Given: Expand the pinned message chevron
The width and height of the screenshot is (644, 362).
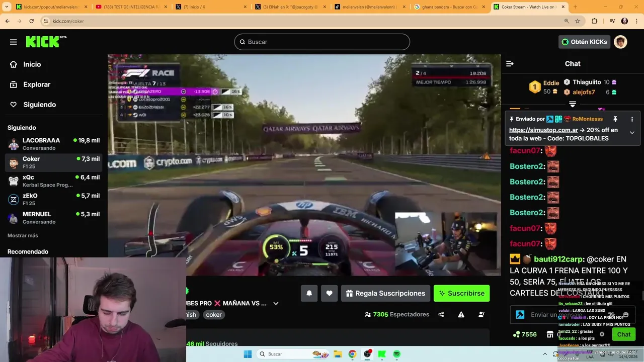Looking at the screenshot, I should tap(632, 133).
